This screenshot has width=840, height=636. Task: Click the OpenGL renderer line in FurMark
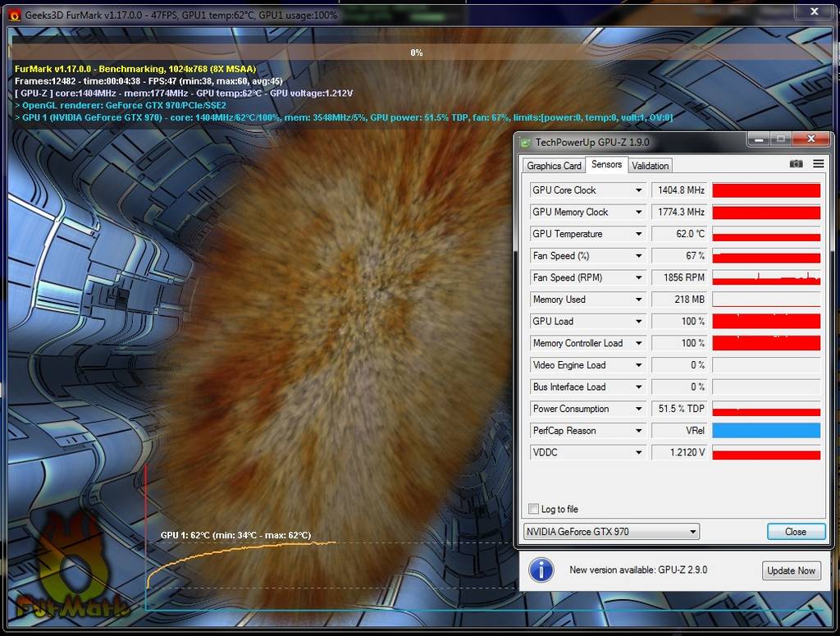pos(121,106)
